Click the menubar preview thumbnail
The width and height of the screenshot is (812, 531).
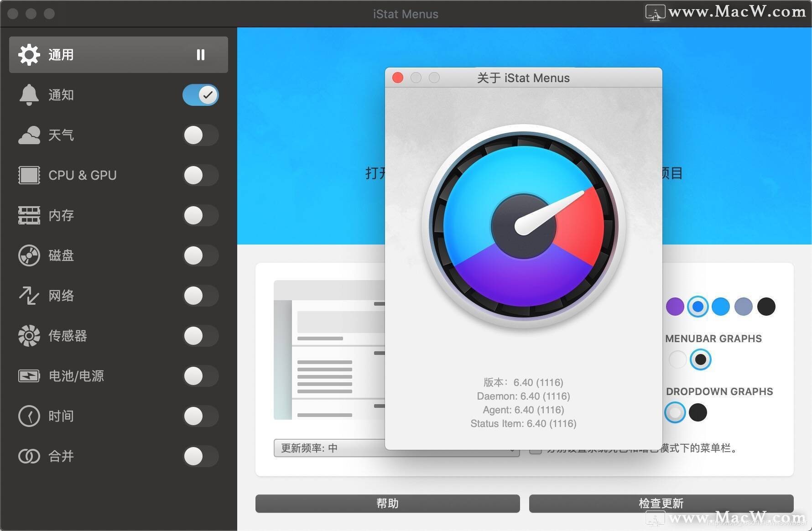point(329,350)
